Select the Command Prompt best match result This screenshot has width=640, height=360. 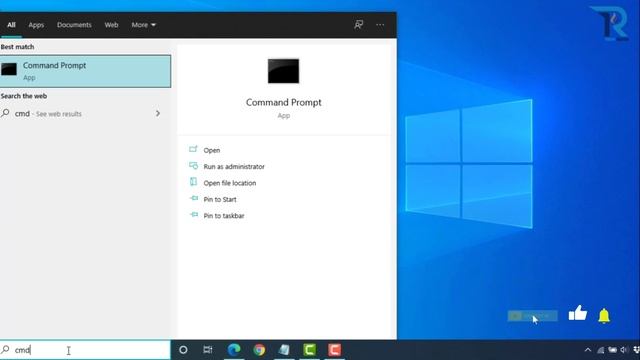(85, 71)
